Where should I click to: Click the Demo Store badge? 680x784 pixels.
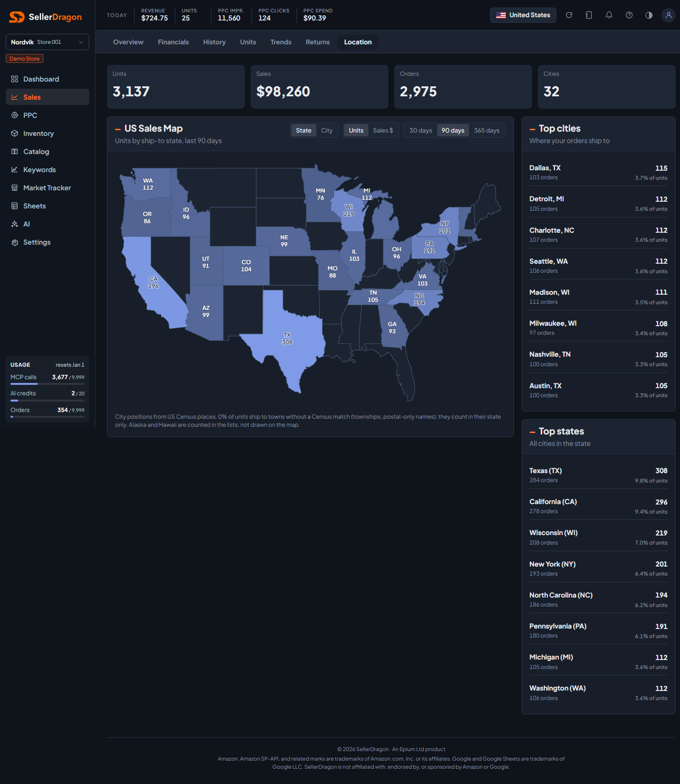[24, 59]
